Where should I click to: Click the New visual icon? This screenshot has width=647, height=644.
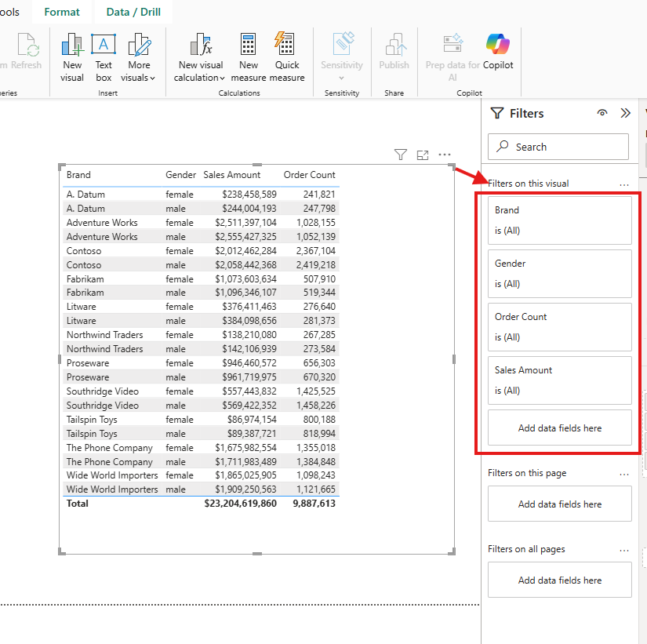tap(72, 45)
